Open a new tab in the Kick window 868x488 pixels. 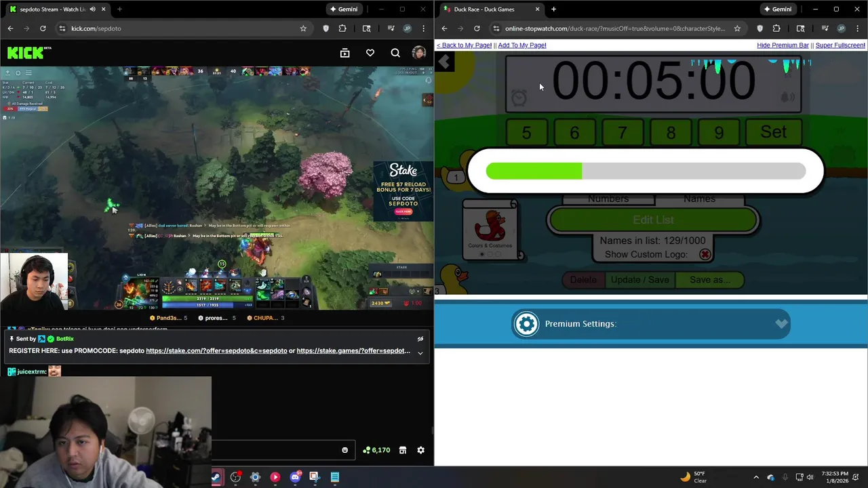pyautogui.click(x=119, y=9)
